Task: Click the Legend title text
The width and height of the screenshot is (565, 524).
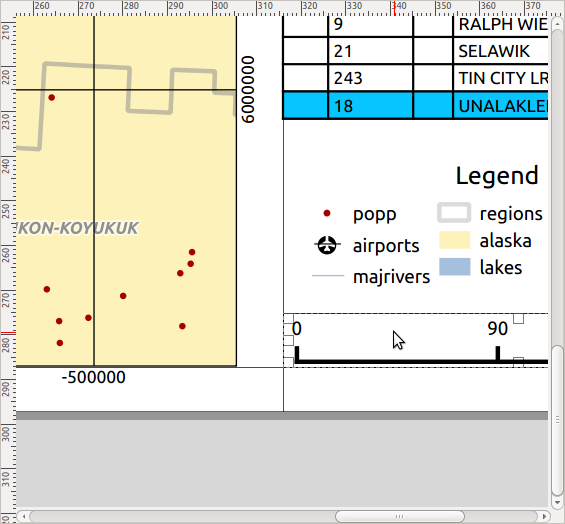Action: click(497, 176)
